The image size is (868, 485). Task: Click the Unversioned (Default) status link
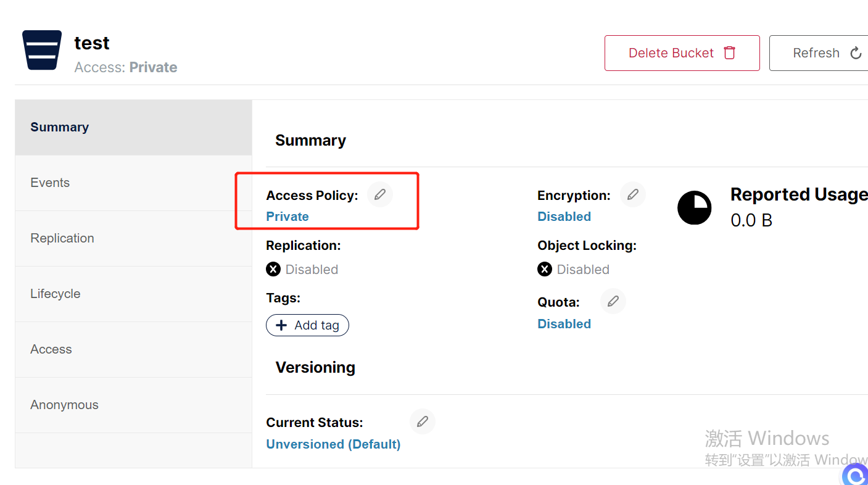(x=333, y=444)
